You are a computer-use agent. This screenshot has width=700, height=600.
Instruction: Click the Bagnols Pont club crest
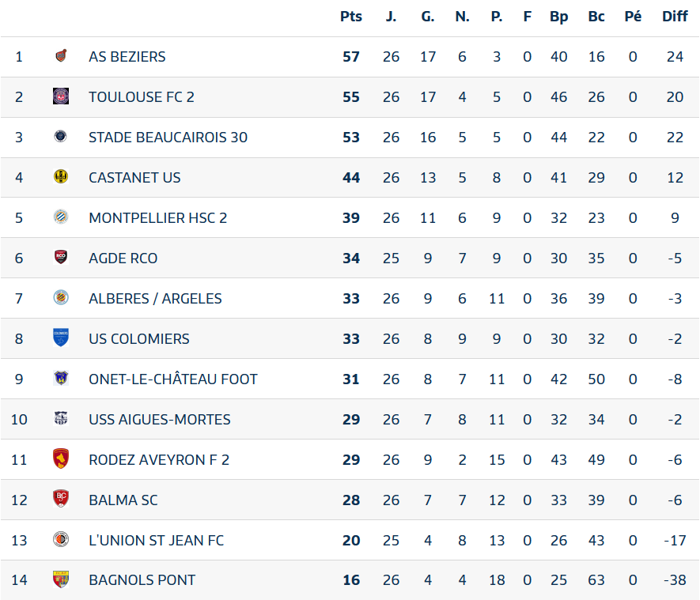click(61, 579)
